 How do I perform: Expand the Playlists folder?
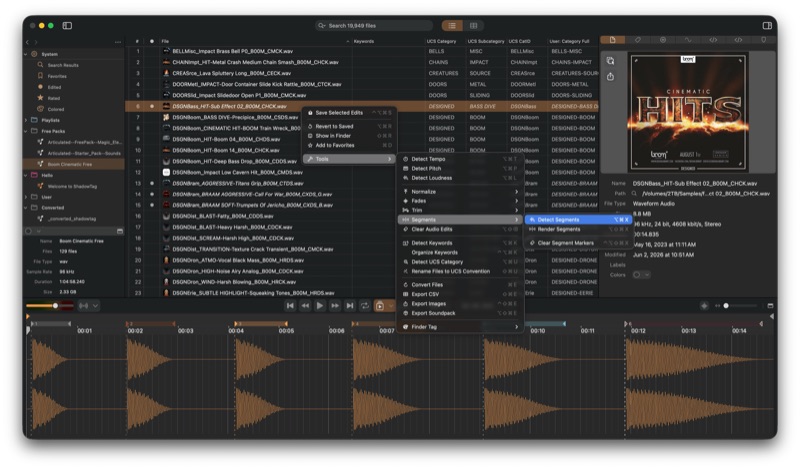(26, 120)
